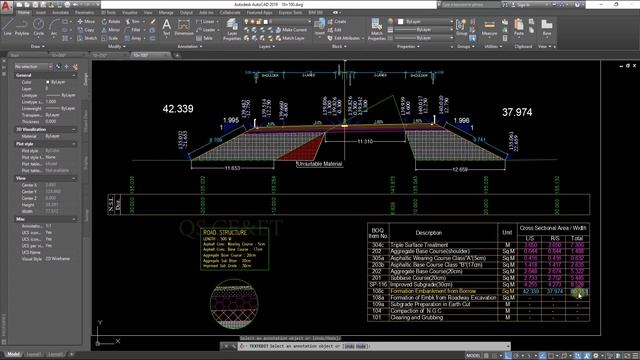
Task: Click the Copy tool
Action: coord(86,30)
